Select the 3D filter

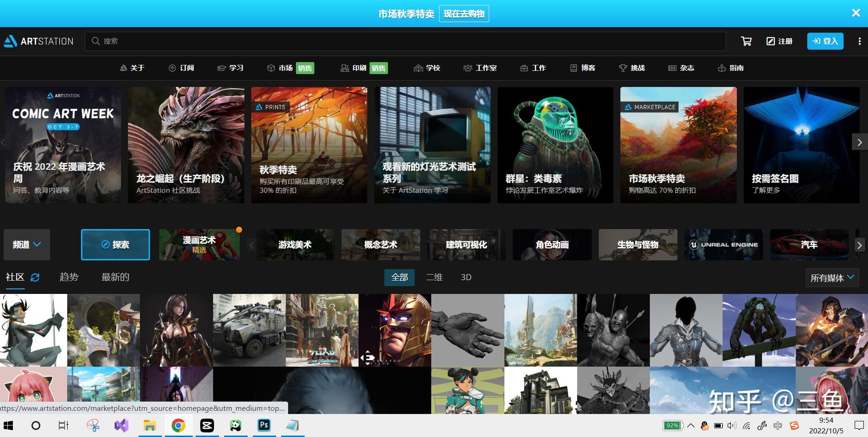point(466,277)
